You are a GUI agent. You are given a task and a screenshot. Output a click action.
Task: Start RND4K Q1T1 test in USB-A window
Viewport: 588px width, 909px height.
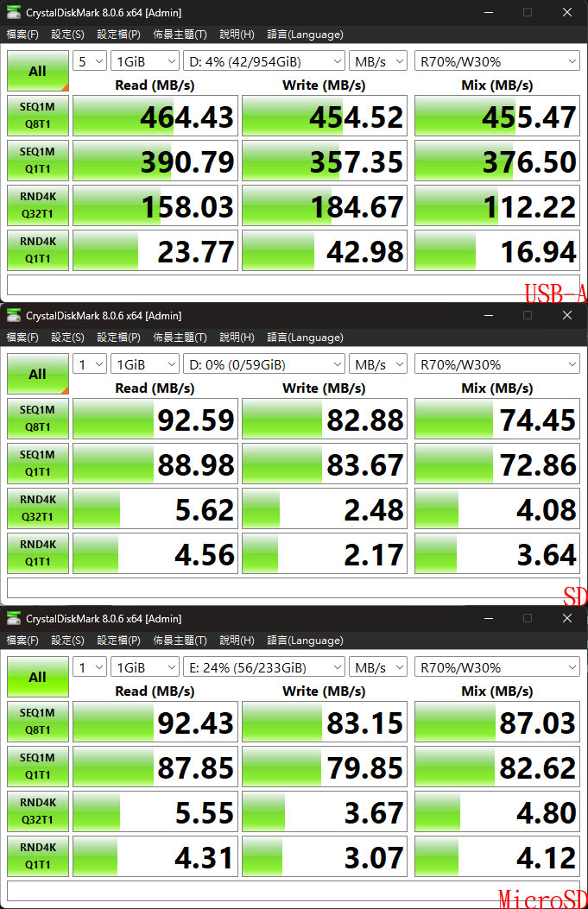pos(38,250)
